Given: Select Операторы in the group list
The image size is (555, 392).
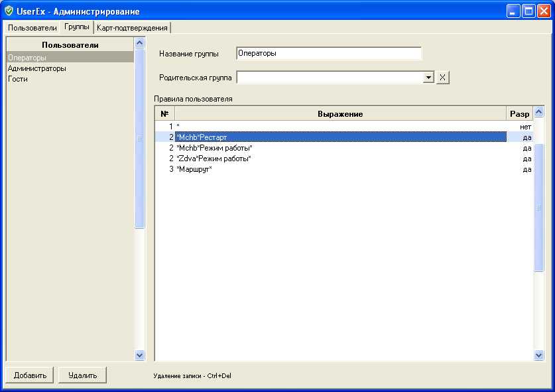Looking at the screenshot, I should click(x=27, y=58).
